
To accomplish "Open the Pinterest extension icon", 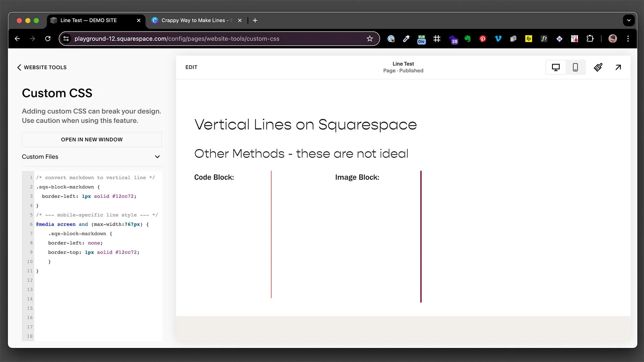I will (483, 39).
